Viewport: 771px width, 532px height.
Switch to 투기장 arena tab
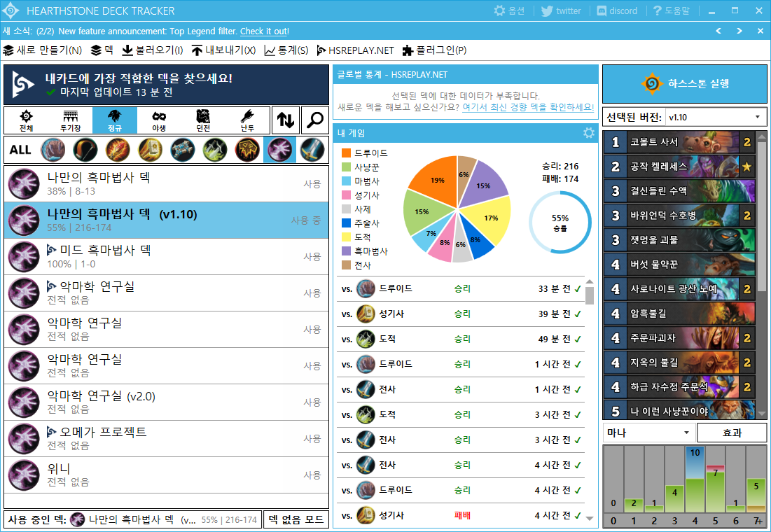pyautogui.click(x=70, y=120)
